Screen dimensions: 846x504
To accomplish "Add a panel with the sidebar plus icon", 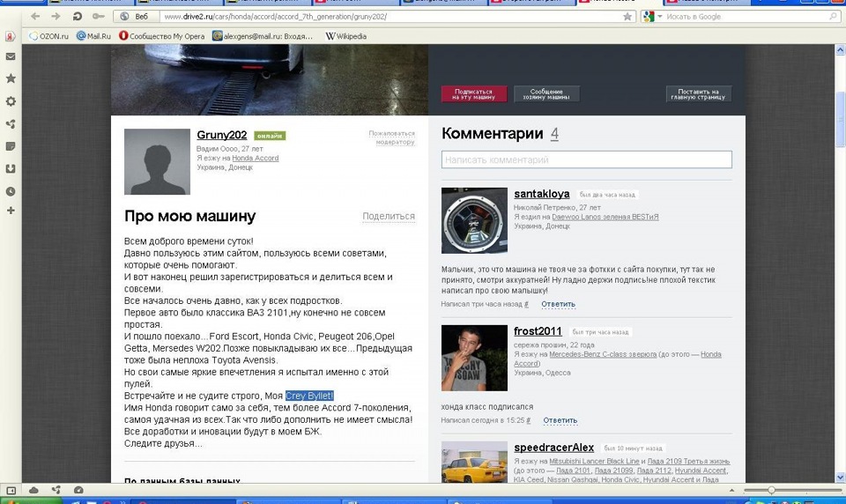I will (x=11, y=211).
